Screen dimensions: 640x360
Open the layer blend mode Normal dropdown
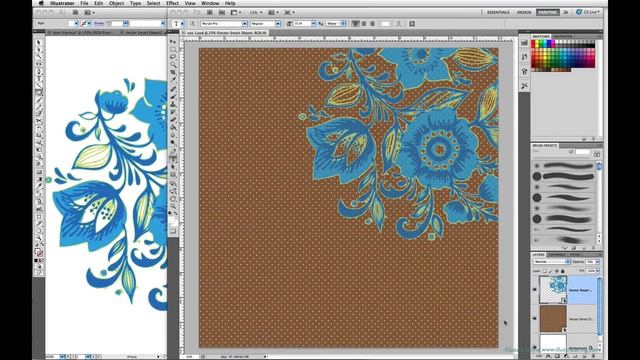click(552, 262)
